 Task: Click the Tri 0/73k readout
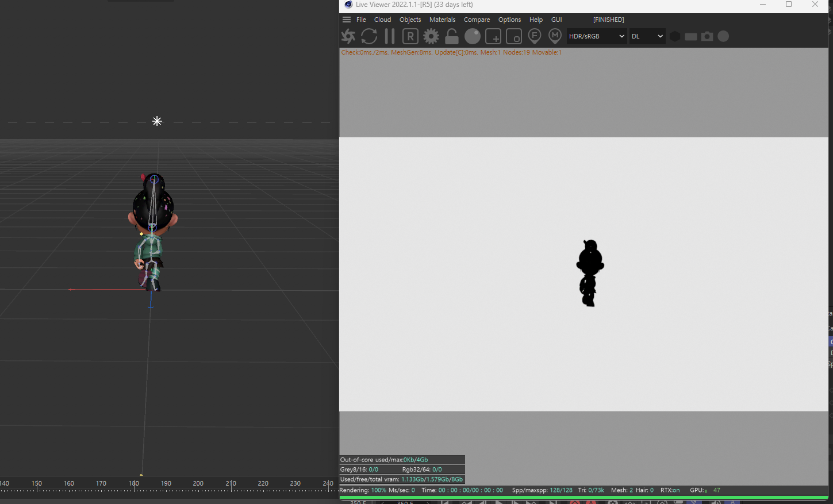[591, 490]
